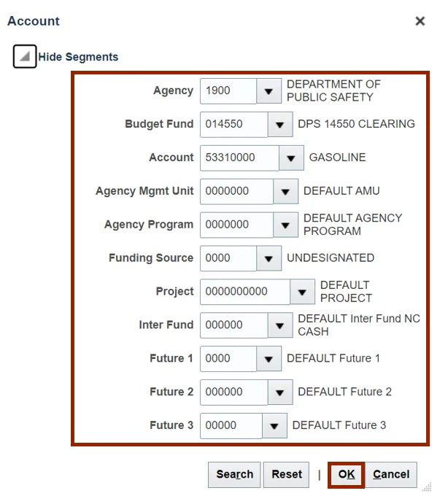Screen dimensions: 448x496
Task: Expand the Agency Mgmt Unit dropdown
Action: [x=285, y=191]
